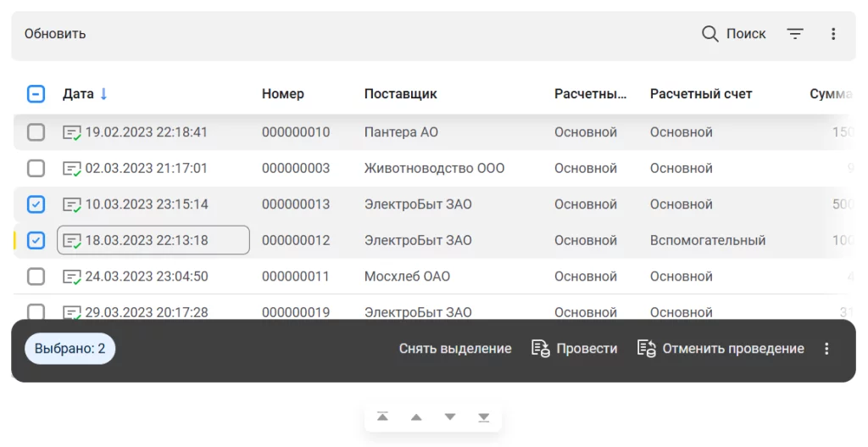868x447 pixels.
Task: Click Снять выделение button
Action: (455, 349)
